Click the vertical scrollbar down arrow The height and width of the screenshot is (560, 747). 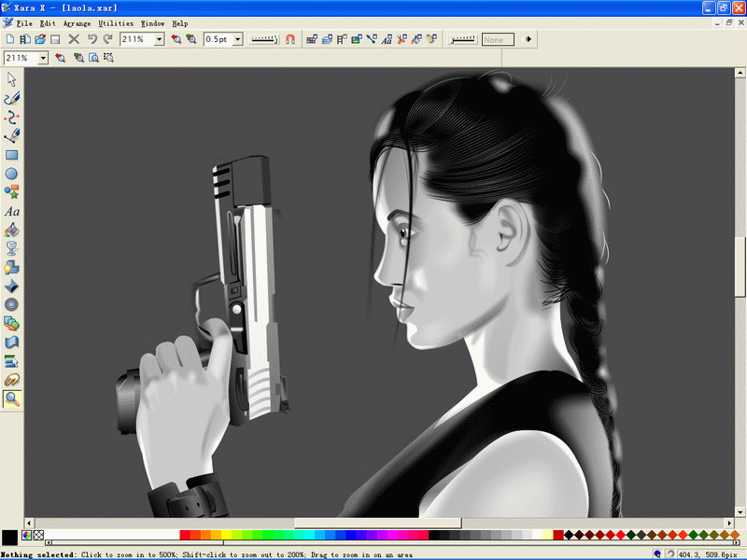[740, 512]
